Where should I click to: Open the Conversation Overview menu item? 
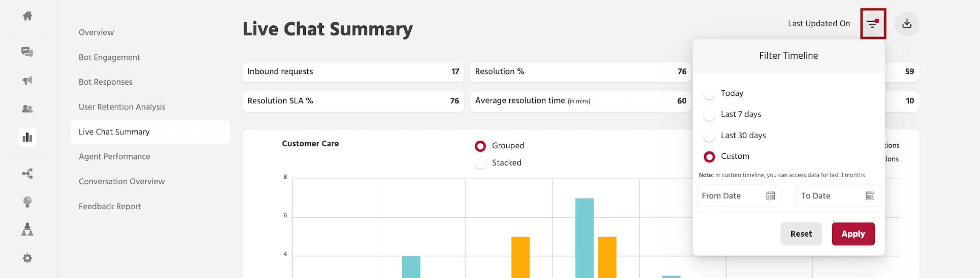122,181
